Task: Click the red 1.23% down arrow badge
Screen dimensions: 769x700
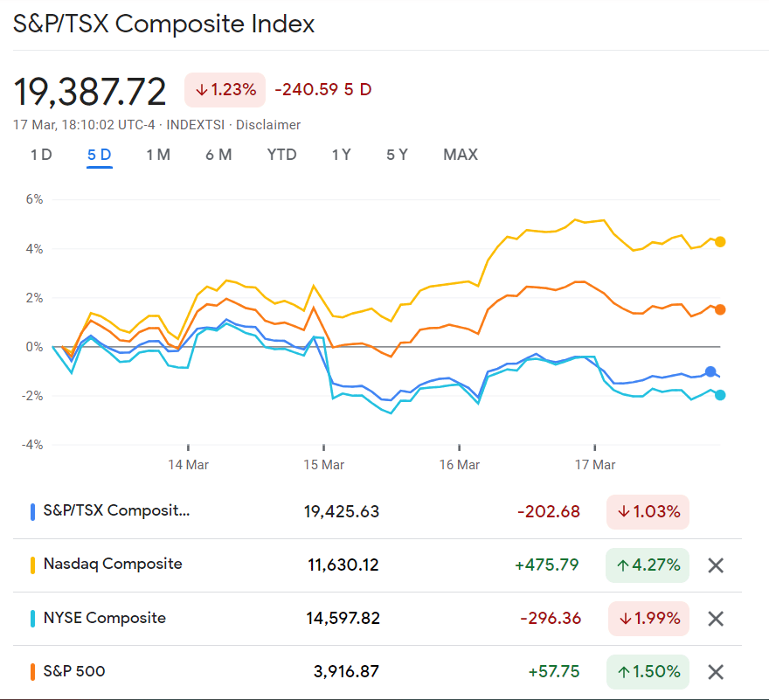Action: pos(225,90)
